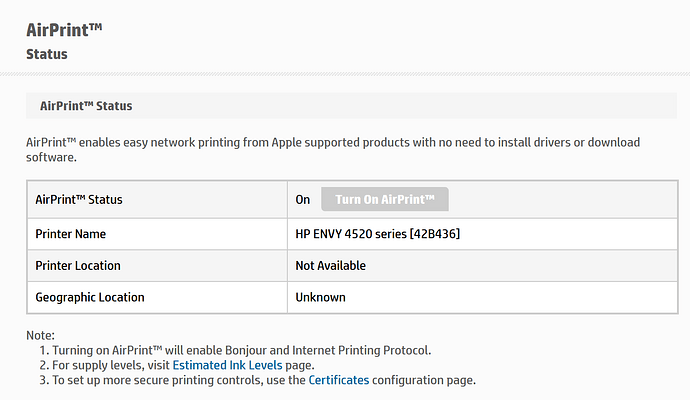Viewport: 690px width, 400px height.
Task: Click the 'Printer Name' row label
Action: pyautogui.click(x=70, y=234)
